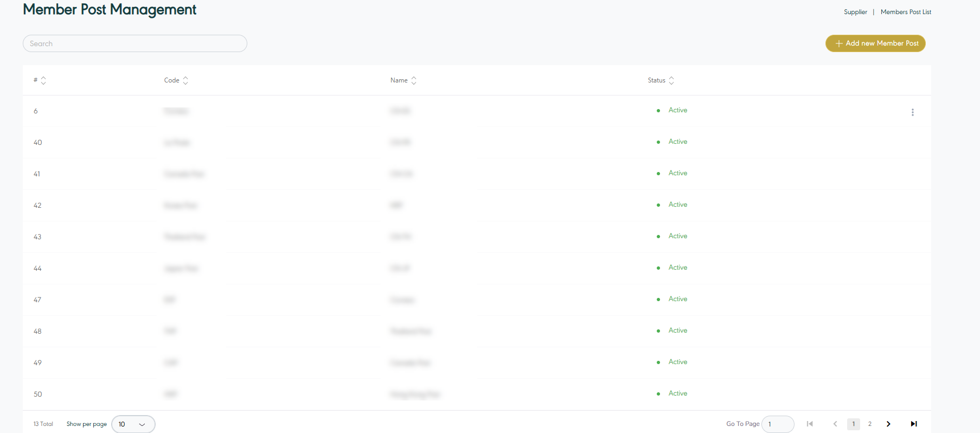The height and width of the screenshot is (433, 980).
Task: Go to the next page arrow
Action: click(x=888, y=424)
